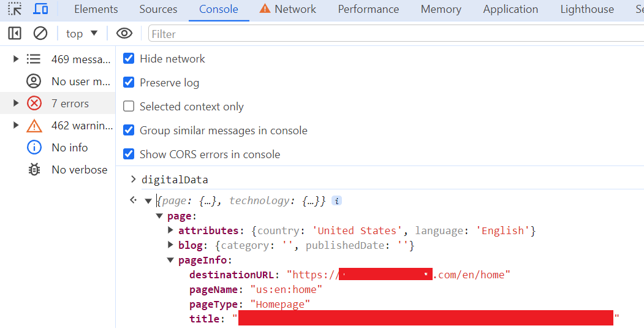Click the blue info circle icon
The image size is (644, 331).
34,148
